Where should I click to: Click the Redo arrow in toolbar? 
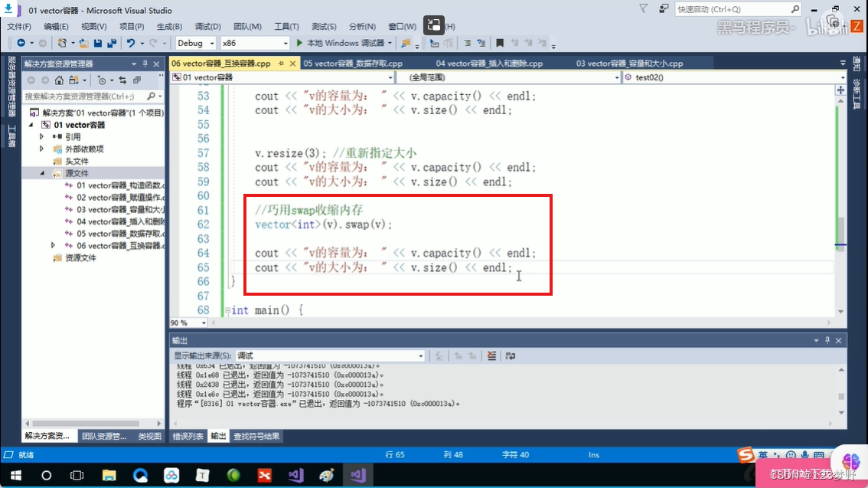coord(153,43)
